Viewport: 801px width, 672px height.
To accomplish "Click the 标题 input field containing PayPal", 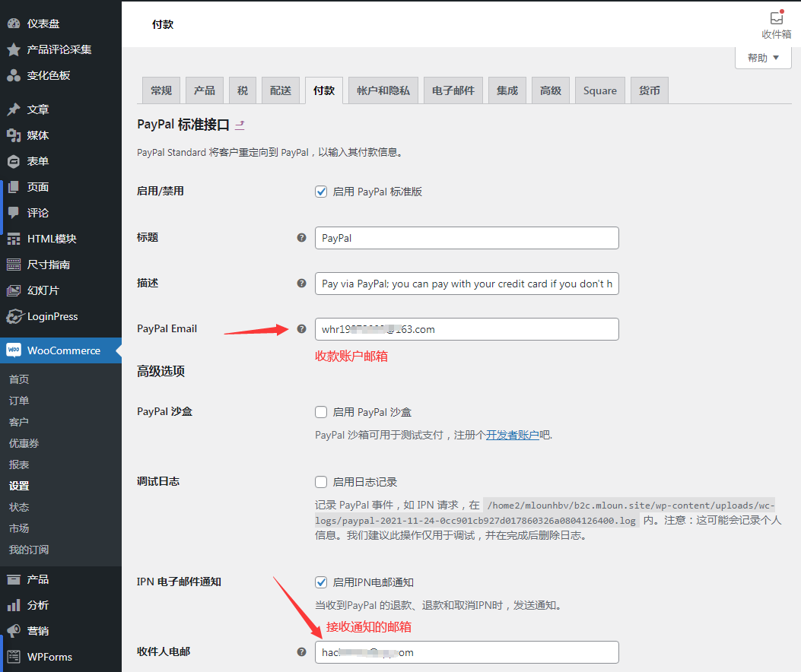I will coord(467,238).
